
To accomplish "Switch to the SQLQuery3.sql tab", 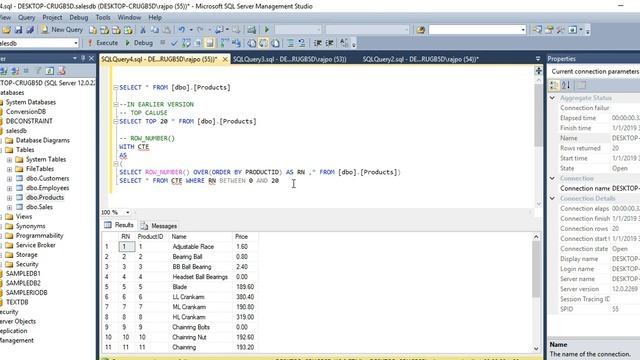I will pyautogui.click(x=289, y=59).
